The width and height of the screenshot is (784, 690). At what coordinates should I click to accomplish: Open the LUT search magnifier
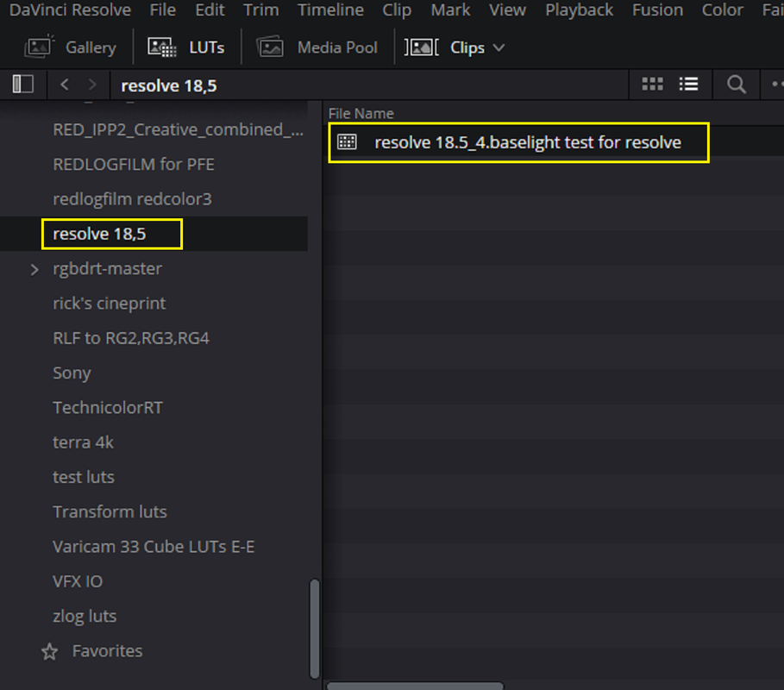736,85
